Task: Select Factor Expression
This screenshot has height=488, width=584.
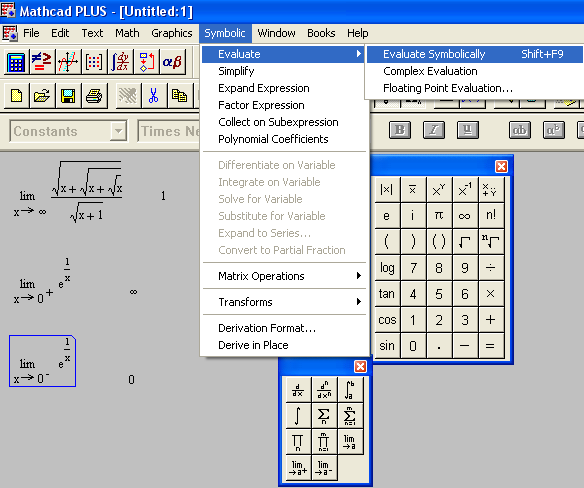Action: [x=284, y=105]
